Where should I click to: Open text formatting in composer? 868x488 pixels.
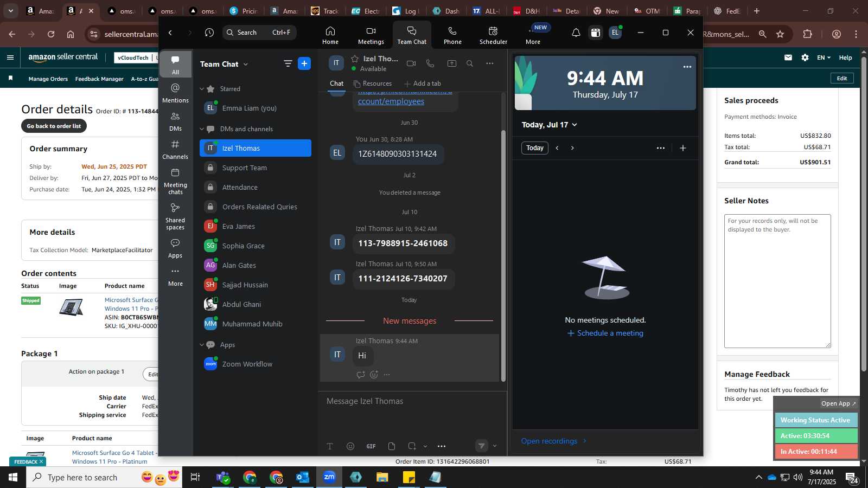click(330, 446)
